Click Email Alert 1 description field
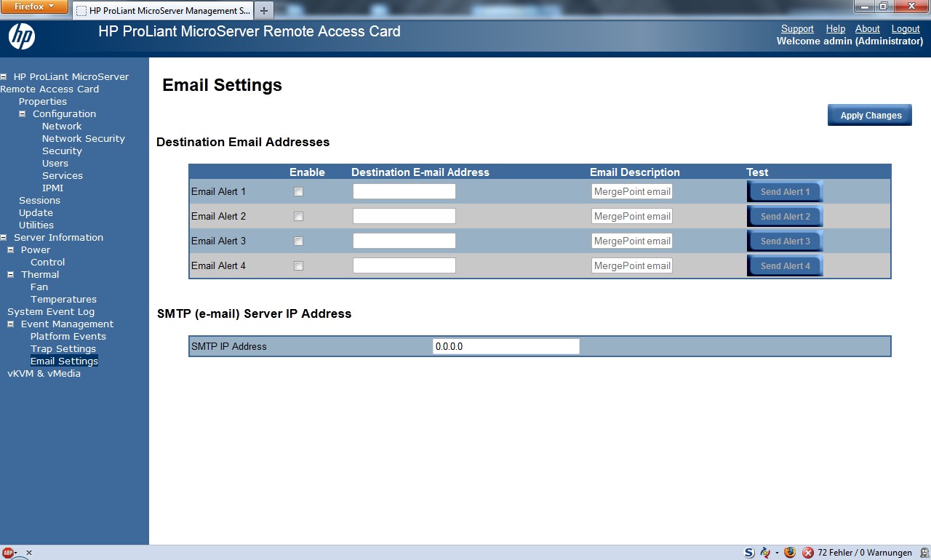Viewport: 931px width, 560px height. click(632, 191)
